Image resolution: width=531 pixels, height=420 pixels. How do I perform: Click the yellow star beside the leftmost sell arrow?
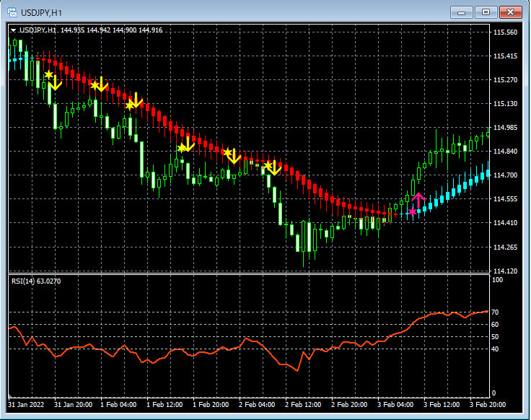click(x=48, y=74)
